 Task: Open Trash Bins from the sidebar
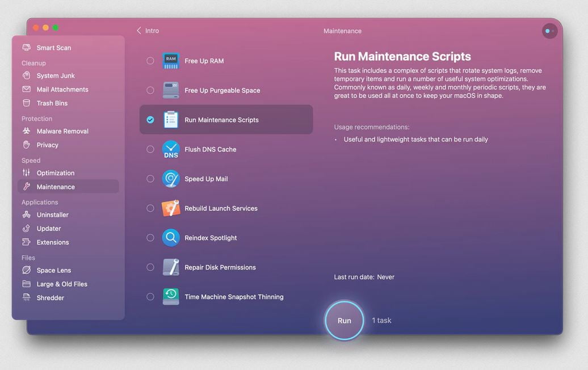[52, 103]
